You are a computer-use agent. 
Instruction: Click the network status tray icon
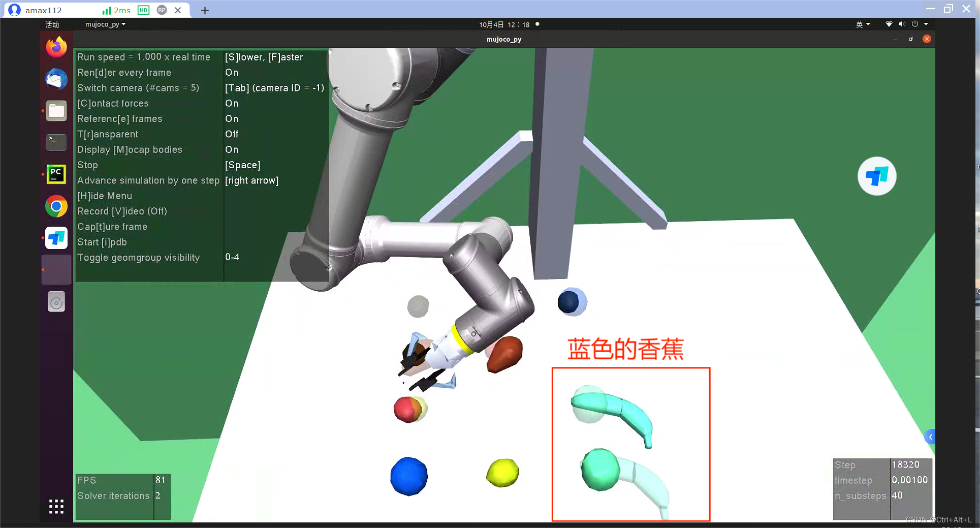[889, 24]
